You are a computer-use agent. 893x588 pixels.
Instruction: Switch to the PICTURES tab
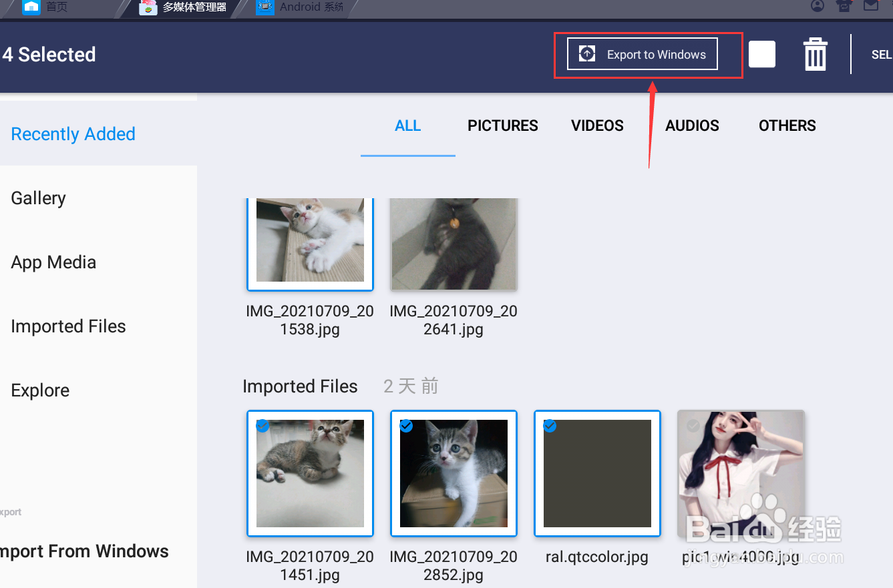point(502,125)
